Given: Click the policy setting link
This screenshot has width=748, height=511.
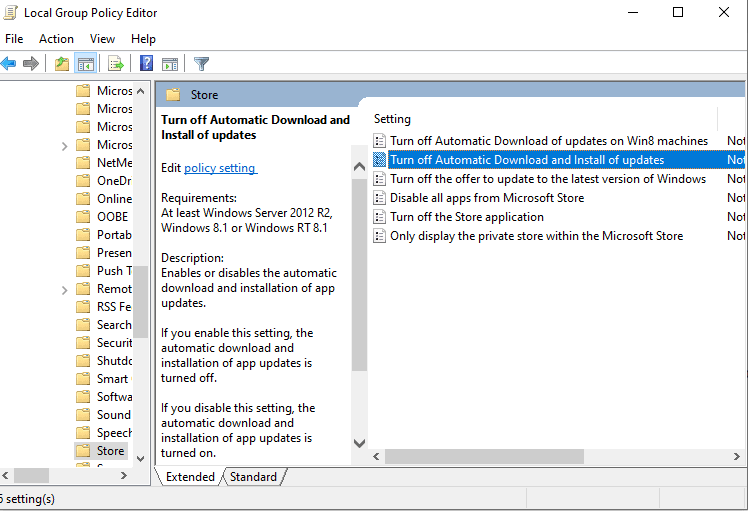Looking at the screenshot, I should [220, 168].
